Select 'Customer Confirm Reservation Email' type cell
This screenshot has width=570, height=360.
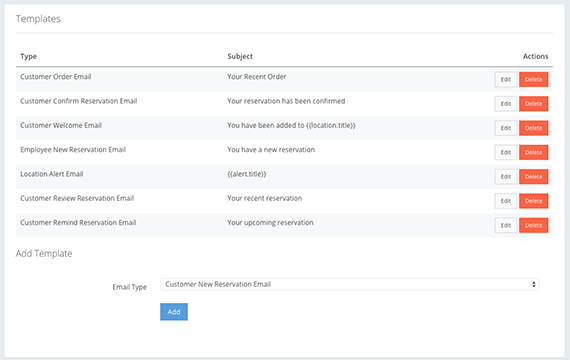(79, 101)
